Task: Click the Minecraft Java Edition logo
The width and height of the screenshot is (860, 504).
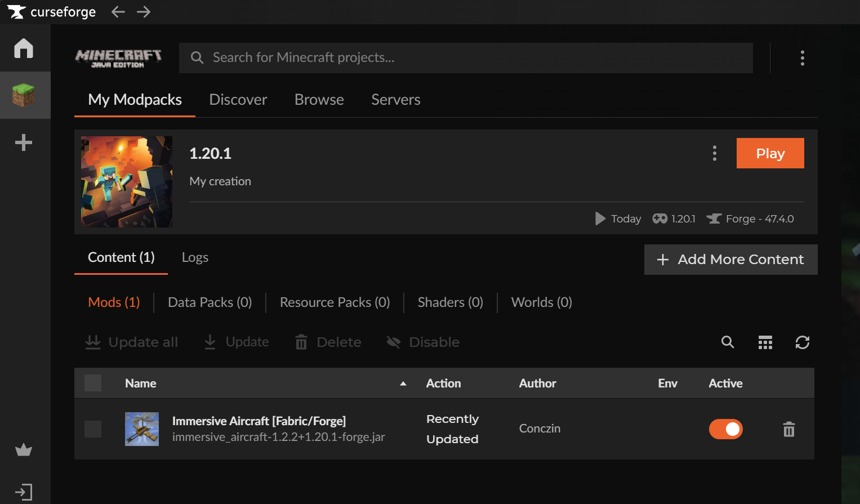Action: (x=118, y=58)
